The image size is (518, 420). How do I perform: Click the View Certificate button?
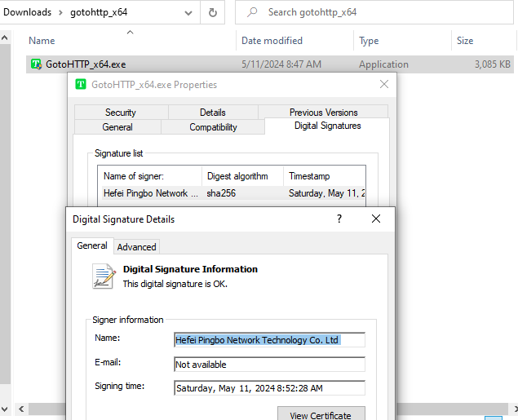pos(321,415)
